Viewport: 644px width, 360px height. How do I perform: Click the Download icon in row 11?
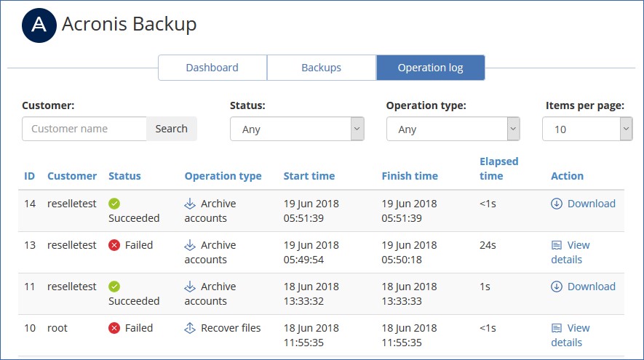[557, 287]
